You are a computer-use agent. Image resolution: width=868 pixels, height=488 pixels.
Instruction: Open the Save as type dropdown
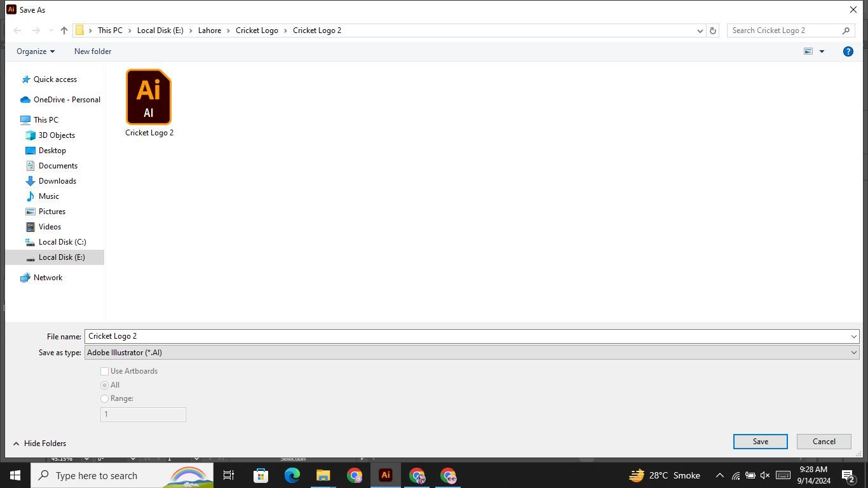pos(471,353)
